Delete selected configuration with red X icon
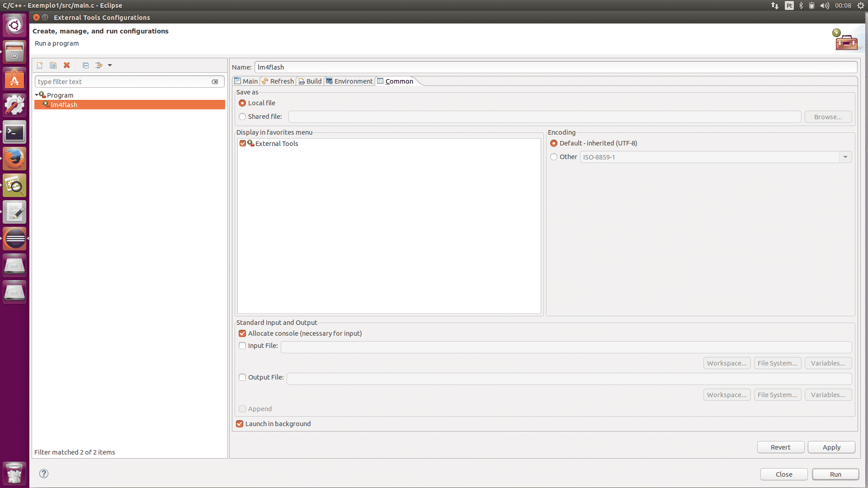868x488 pixels. click(66, 65)
